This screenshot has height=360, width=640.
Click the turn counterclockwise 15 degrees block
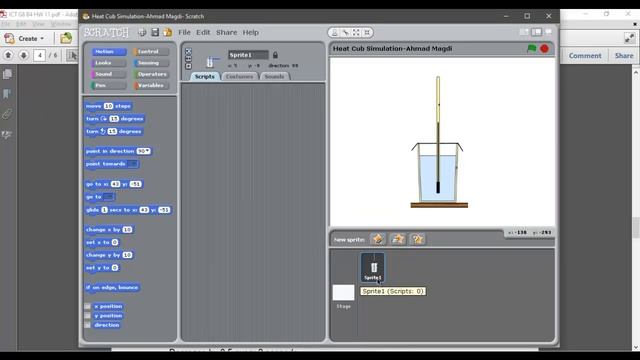pyautogui.click(x=114, y=131)
